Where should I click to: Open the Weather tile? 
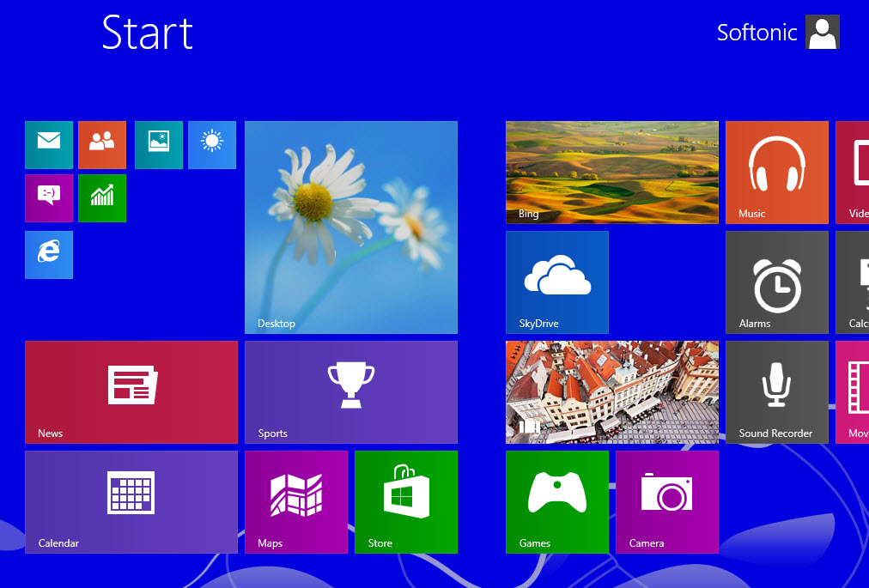pyautogui.click(x=212, y=145)
